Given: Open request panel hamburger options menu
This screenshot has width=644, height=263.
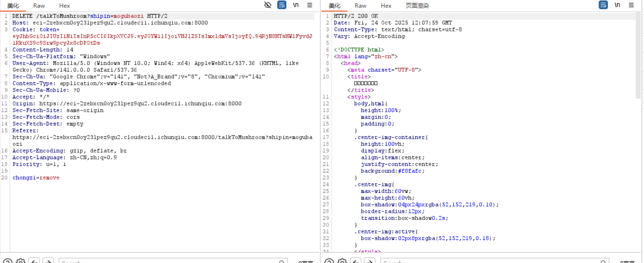Looking at the screenshot, I should click(x=310, y=5).
